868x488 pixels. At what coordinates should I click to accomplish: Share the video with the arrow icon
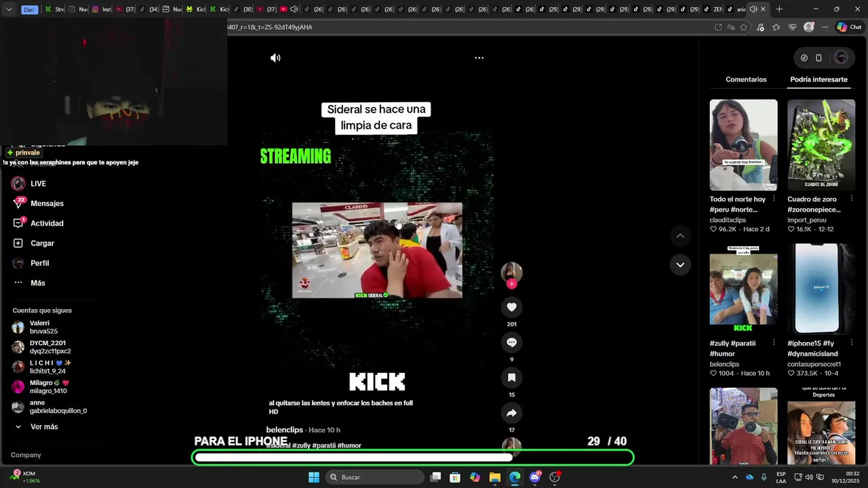click(511, 413)
